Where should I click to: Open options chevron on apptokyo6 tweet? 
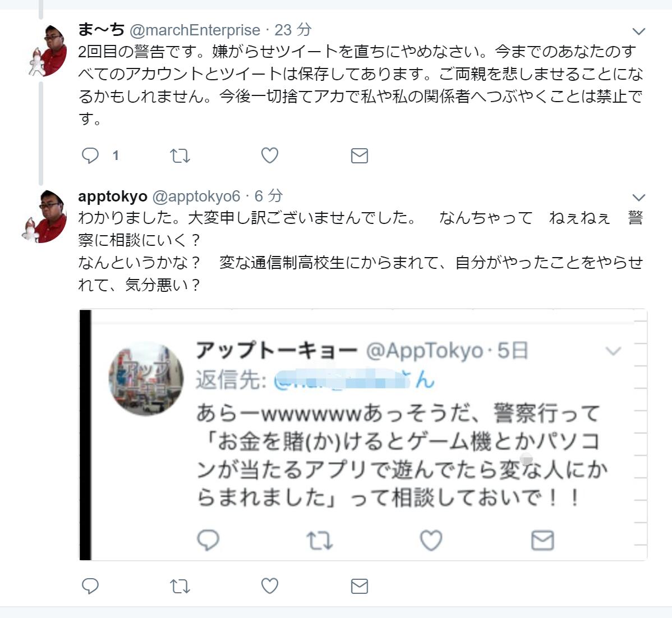638,197
